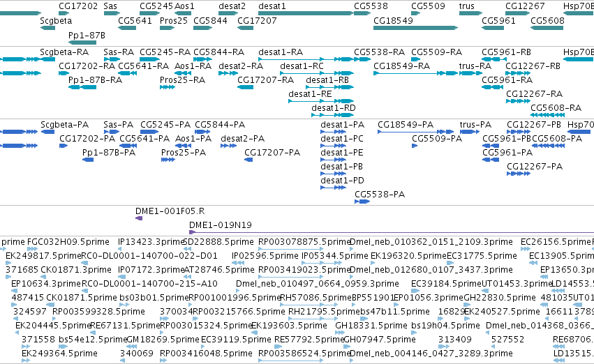Select the RC0-DL0001-140700-215-A10 EST label
The width and height of the screenshot is (594, 364).
(149, 284)
